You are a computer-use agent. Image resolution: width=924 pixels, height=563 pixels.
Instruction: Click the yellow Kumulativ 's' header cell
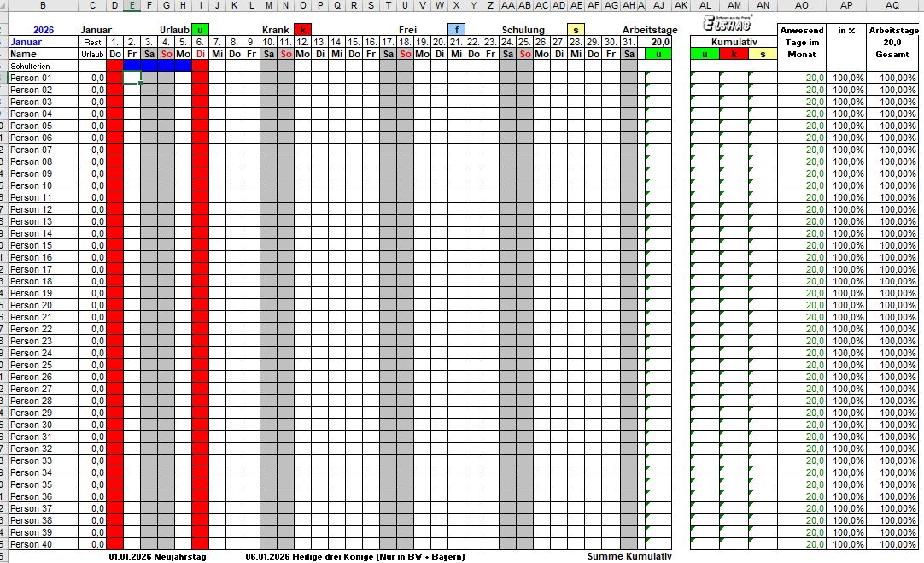(763, 54)
